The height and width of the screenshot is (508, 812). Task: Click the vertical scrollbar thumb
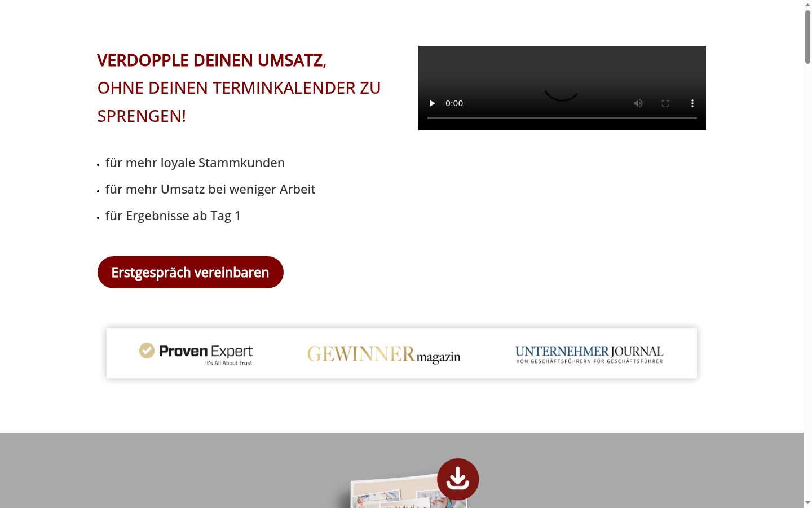click(807, 37)
